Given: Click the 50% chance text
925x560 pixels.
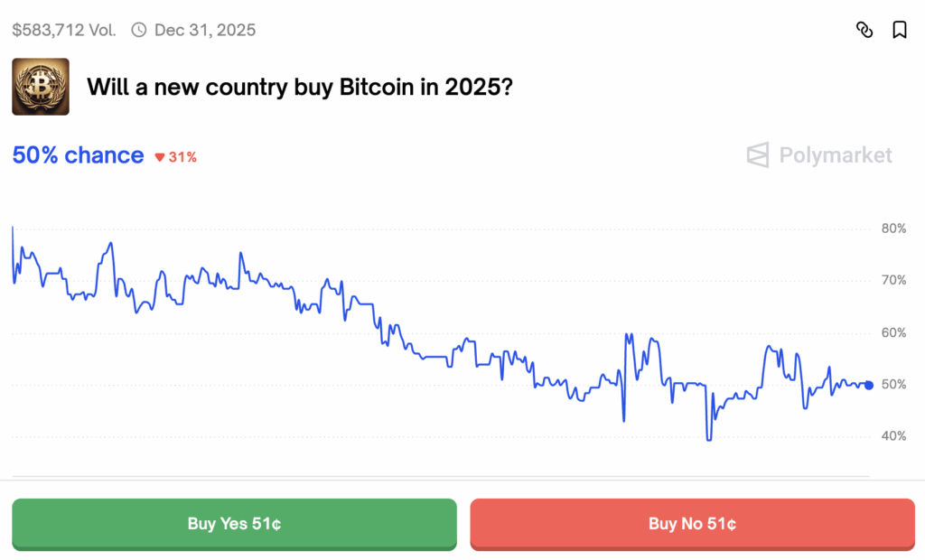Looking at the screenshot, I should pyautogui.click(x=78, y=155).
